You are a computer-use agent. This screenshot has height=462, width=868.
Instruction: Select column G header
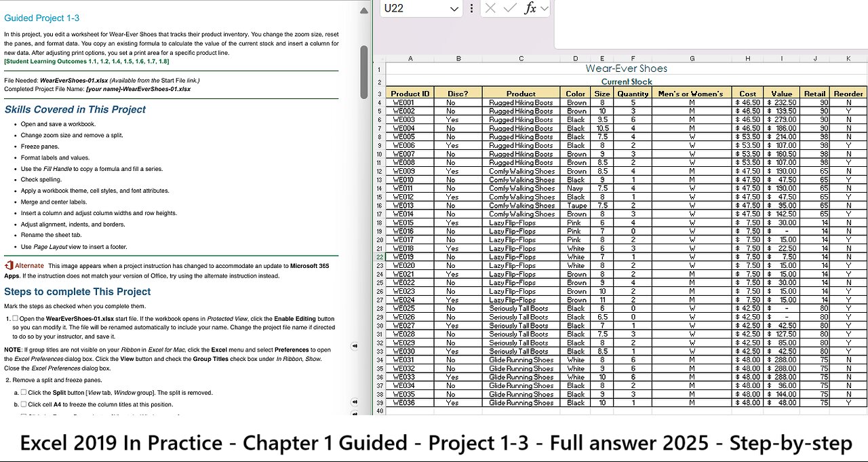point(692,58)
